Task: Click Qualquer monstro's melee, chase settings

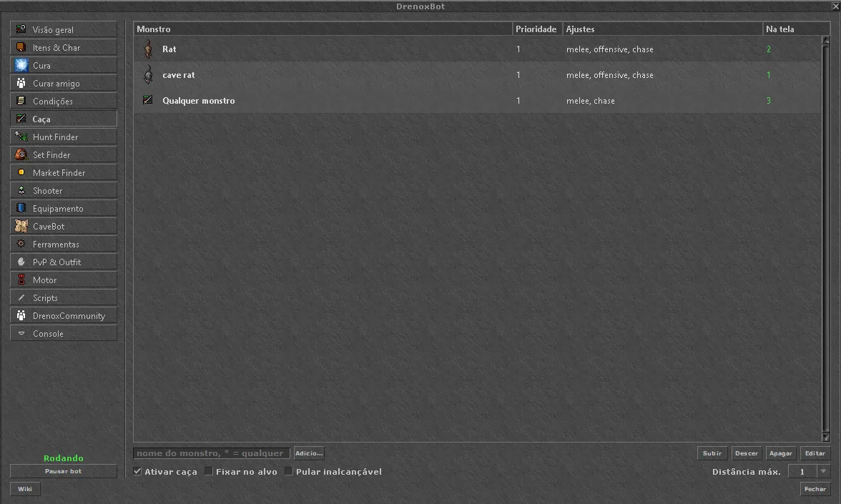Action: coord(591,100)
